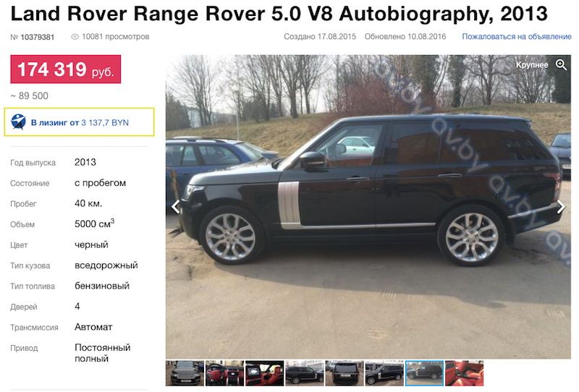Click the red price 174 319 руб. badge

point(65,69)
